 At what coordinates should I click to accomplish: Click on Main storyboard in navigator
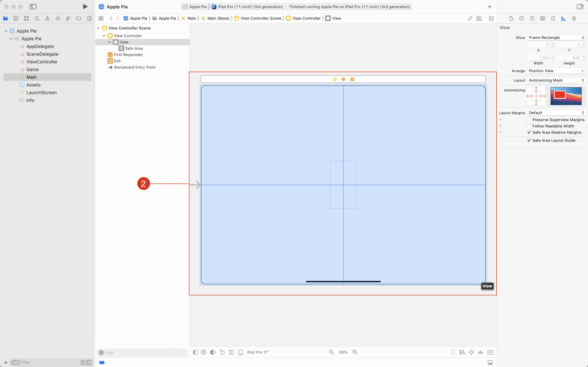[31, 77]
